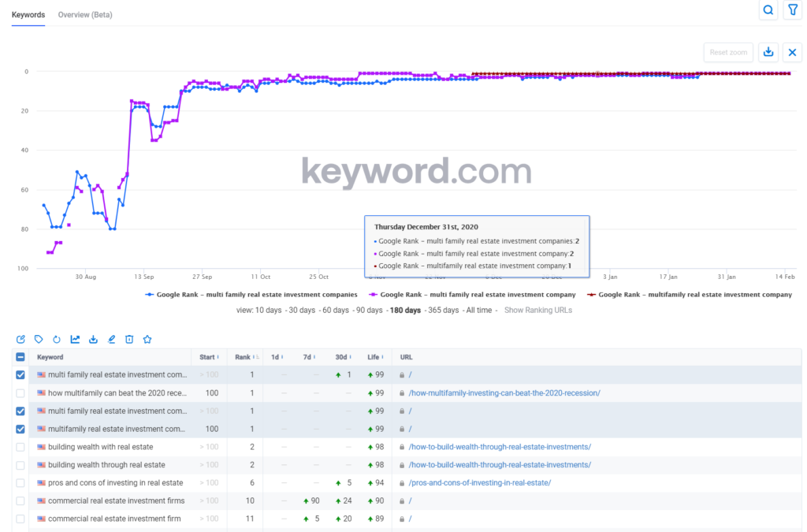Sort table by Start column
This screenshot has width=807, height=532.
pos(209,357)
